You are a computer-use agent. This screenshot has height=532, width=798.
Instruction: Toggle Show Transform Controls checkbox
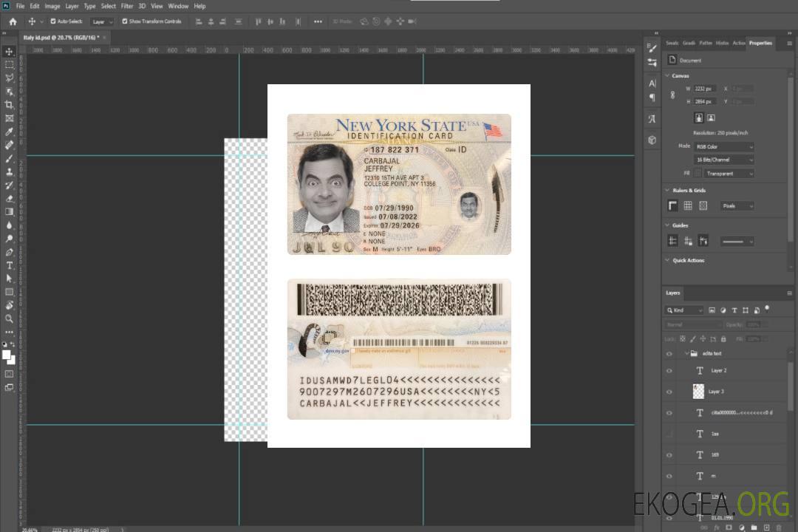click(x=125, y=21)
